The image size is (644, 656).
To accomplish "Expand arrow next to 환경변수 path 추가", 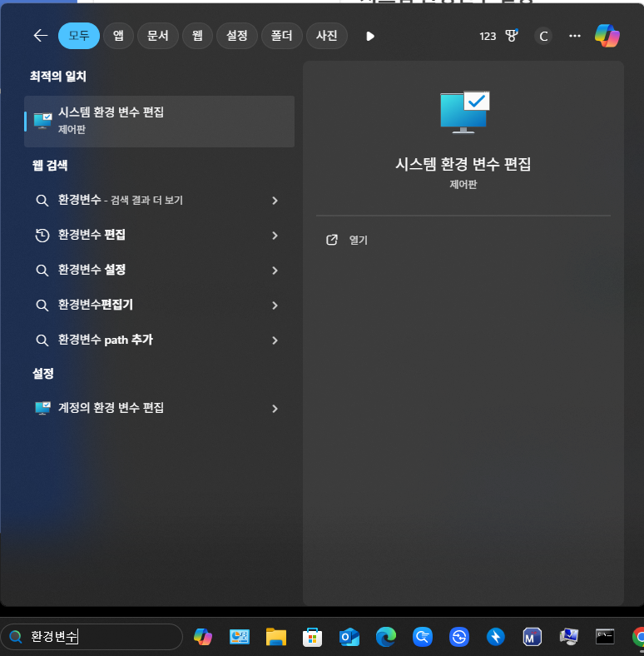I will click(275, 340).
